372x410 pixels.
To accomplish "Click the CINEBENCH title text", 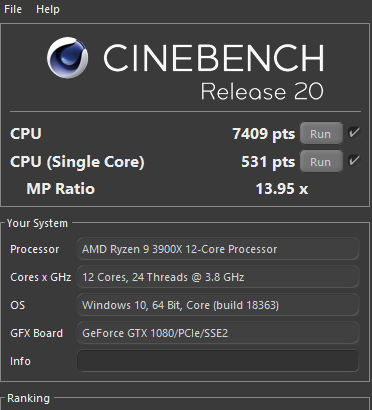I will point(214,58).
